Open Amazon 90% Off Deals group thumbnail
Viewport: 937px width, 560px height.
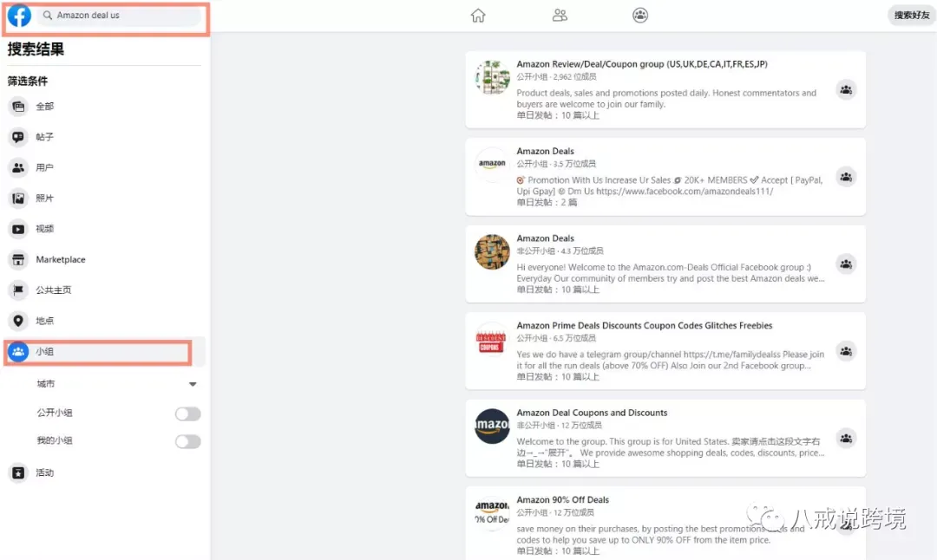tap(492, 513)
